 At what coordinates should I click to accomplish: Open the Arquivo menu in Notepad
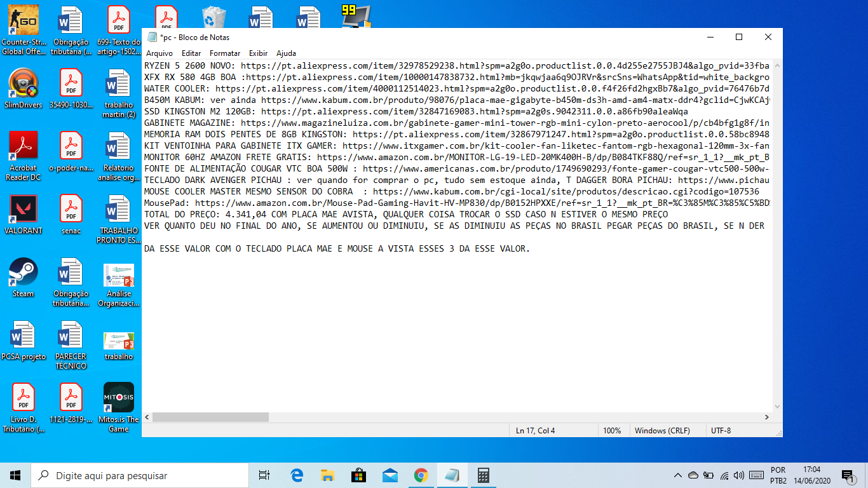pyautogui.click(x=159, y=53)
